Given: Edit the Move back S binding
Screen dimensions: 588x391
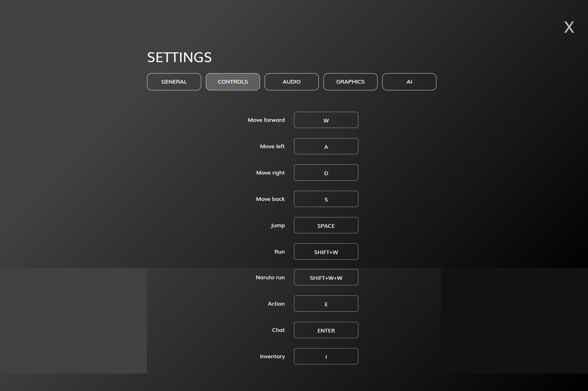Looking at the screenshot, I should tap(326, 198).
